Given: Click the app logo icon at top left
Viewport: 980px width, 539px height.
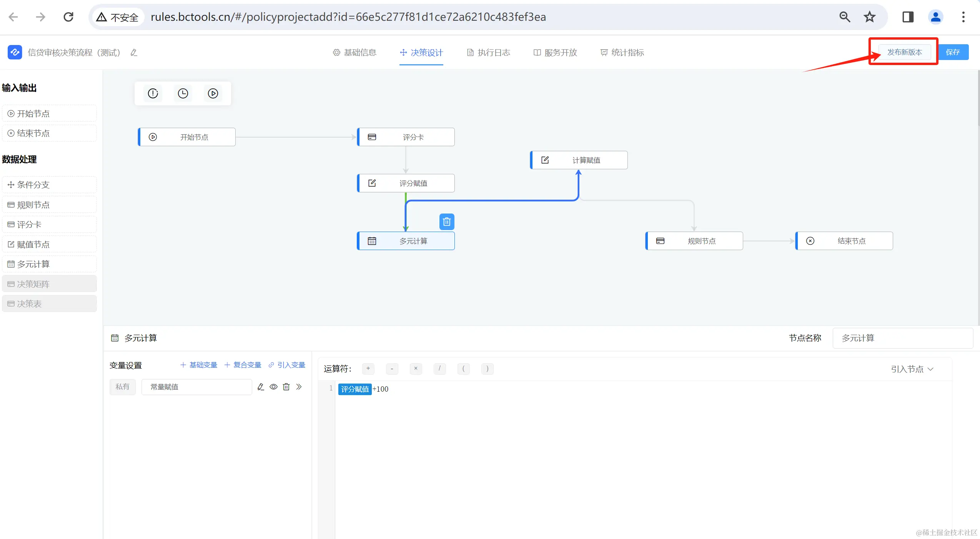Looking at the screenshot, I should [x=15, y=52].
